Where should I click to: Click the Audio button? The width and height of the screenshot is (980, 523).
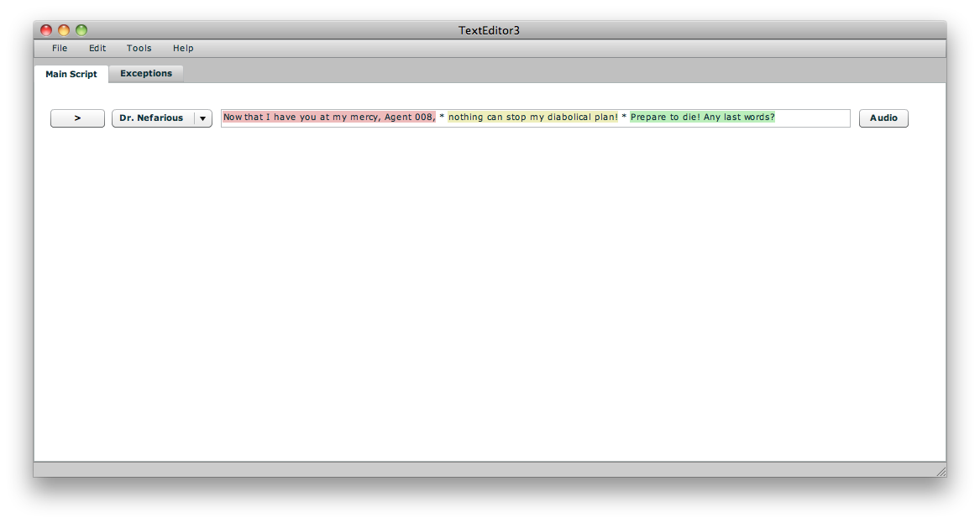pos(883,118)
